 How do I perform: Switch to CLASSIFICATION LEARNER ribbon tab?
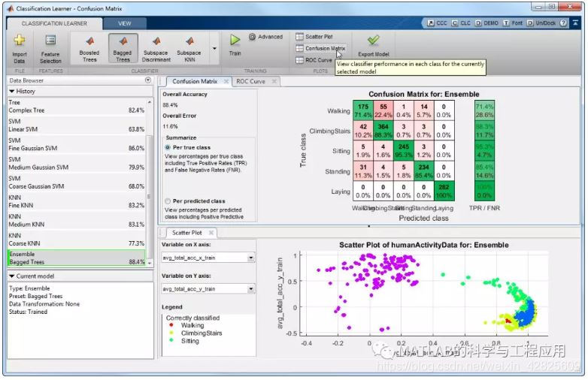pyautogui.click(x=54, y=23)
